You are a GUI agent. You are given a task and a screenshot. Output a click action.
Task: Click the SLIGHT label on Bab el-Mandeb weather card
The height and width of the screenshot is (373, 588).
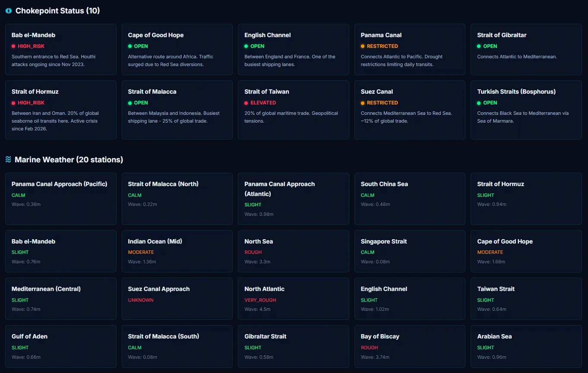(20, 252)
